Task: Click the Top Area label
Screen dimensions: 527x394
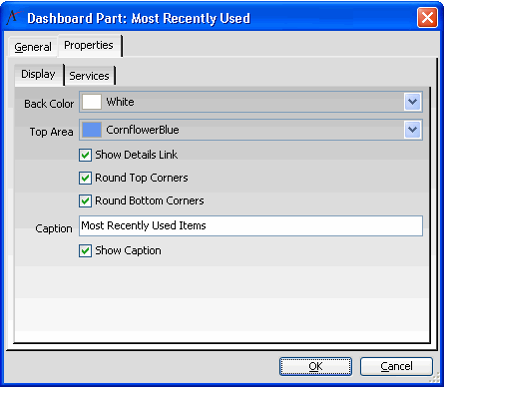Action: (x=51, y=132)
